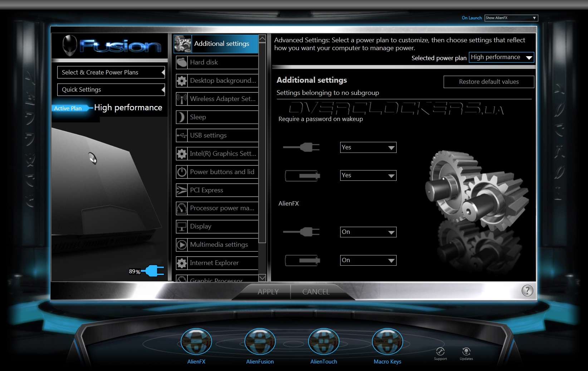Image resolution: width=588 pixels, height=371 pixels.
Task: Click the blue power plug battery icon
Action: [x=153, y=271]
